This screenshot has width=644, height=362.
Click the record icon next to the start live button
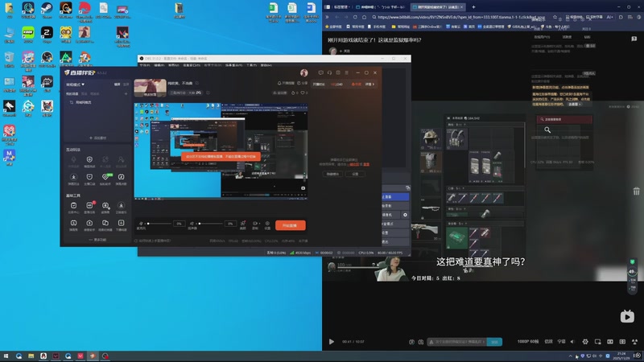point(255,224)
